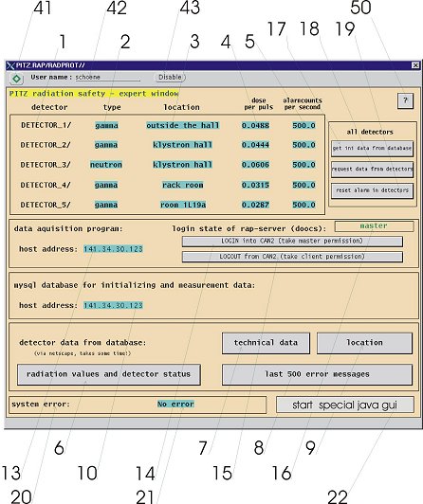Click DETECTOR_3/ label
The image size is (423, 504).
tap(46, 165)
